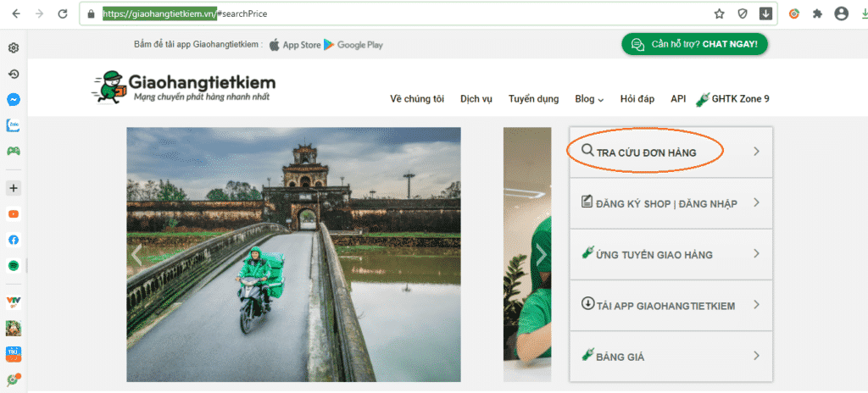Open the App Store download link
The width and height of the screenshot is (868, 393).
(x=295, y=45)
